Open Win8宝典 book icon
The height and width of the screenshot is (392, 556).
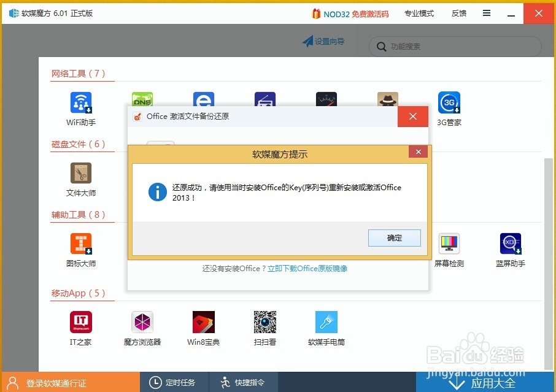pos(204,322)
